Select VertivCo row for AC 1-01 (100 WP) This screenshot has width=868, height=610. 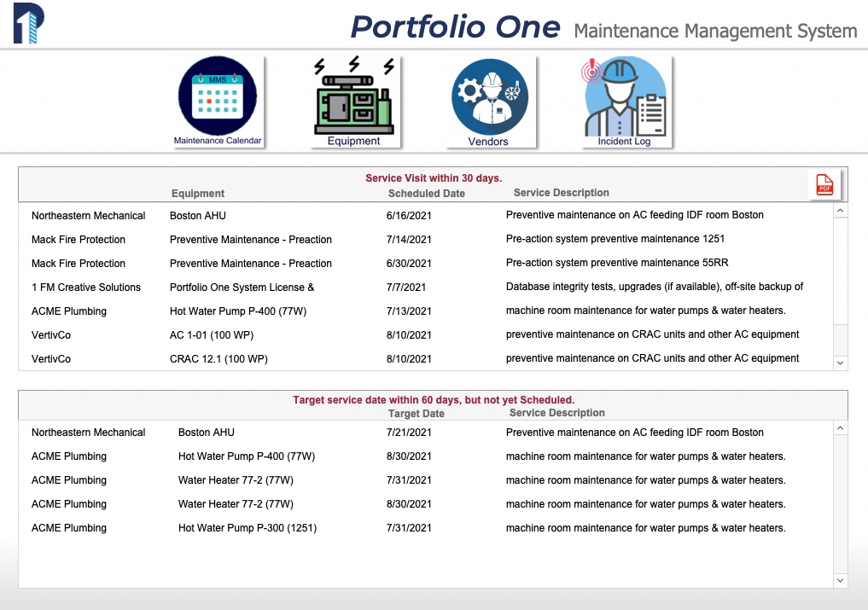[425, 335]
